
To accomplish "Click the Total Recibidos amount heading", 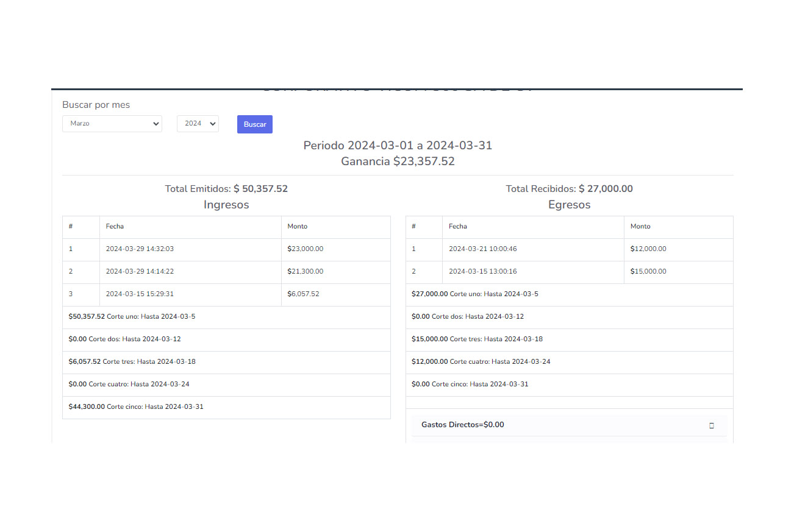I will click(569, 189).
